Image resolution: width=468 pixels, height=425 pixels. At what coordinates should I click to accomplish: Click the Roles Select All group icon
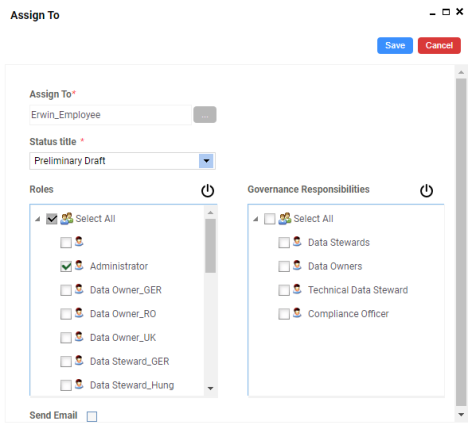pyautogui.click(x=67, y=218)
